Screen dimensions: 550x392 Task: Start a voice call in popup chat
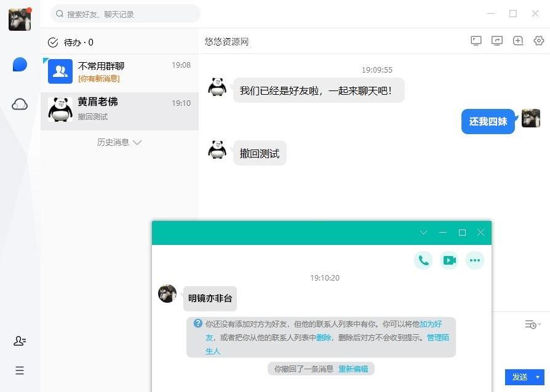click(423, 260)
